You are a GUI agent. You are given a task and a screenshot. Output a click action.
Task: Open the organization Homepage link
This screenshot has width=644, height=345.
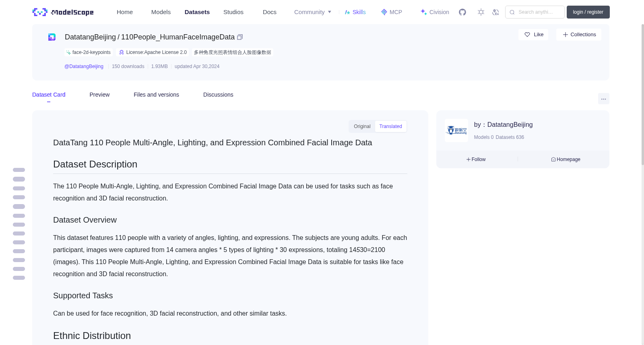coord(566,159)
